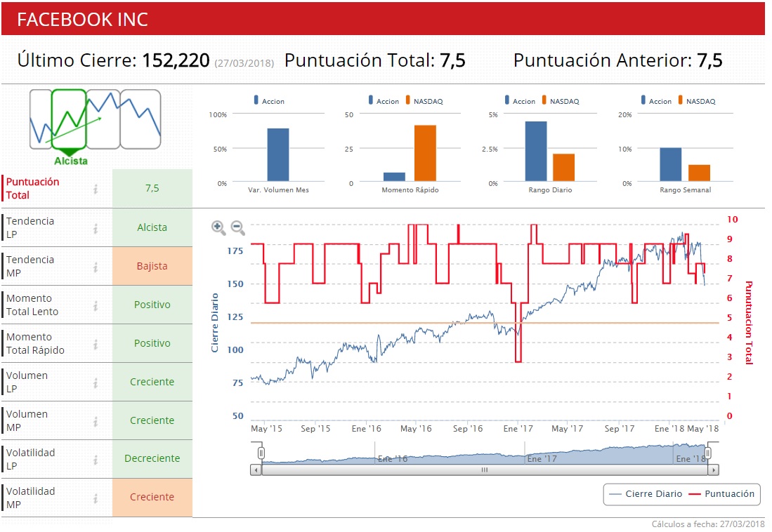Viewport: 772px width, 532px height.
Task: Toggle Accion legend in Rango Semanal chart
Action: coord(656,101)
